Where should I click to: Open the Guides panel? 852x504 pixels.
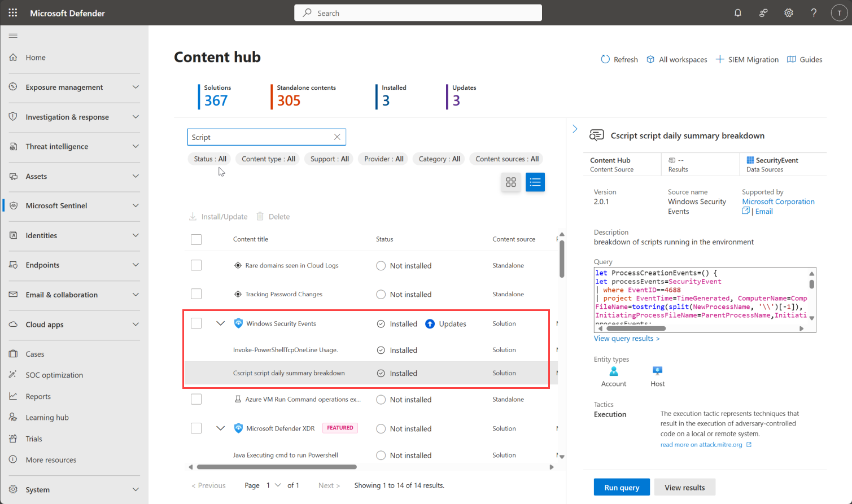click(x=804, y=59)
